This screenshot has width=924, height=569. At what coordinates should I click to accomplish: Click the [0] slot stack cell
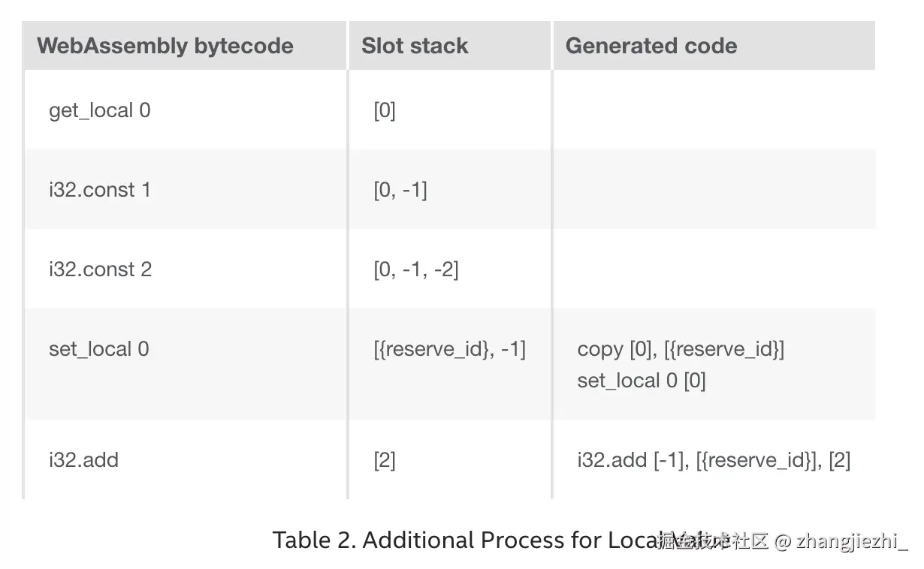pyautogui.click(x=450, y=110)
